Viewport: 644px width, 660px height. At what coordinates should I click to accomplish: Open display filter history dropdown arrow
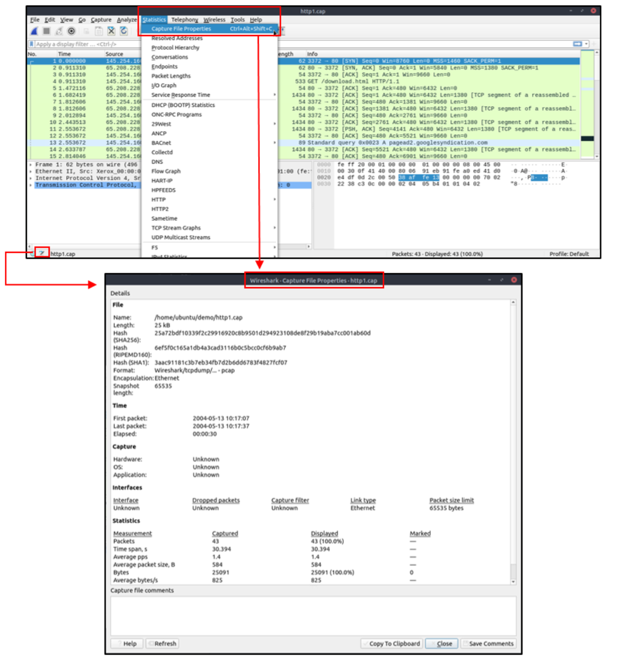coord(586,44)
